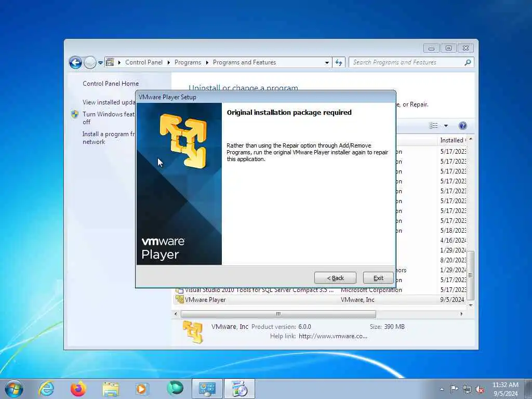Click the vertical scrollbar thumb
Viewport: 532px width, 399px height.
(470, 275)
